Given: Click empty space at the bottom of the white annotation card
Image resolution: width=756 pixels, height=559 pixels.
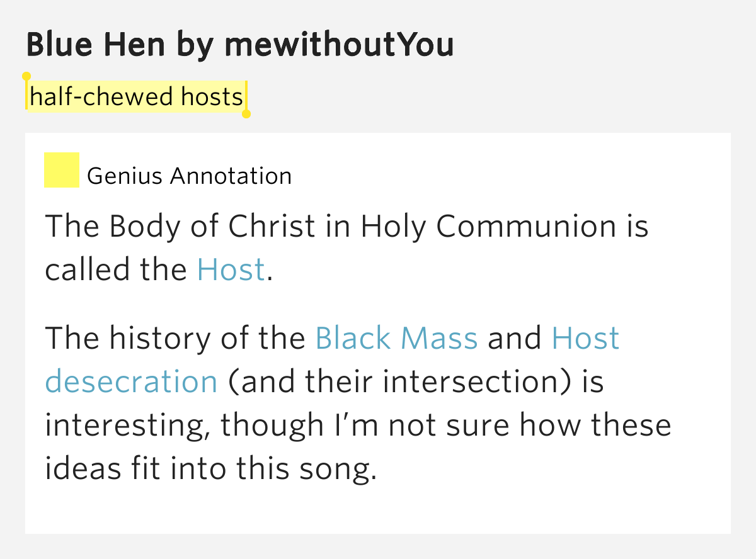Looking at the screenshot, I should pyautogui.click(x=378, y=511).
